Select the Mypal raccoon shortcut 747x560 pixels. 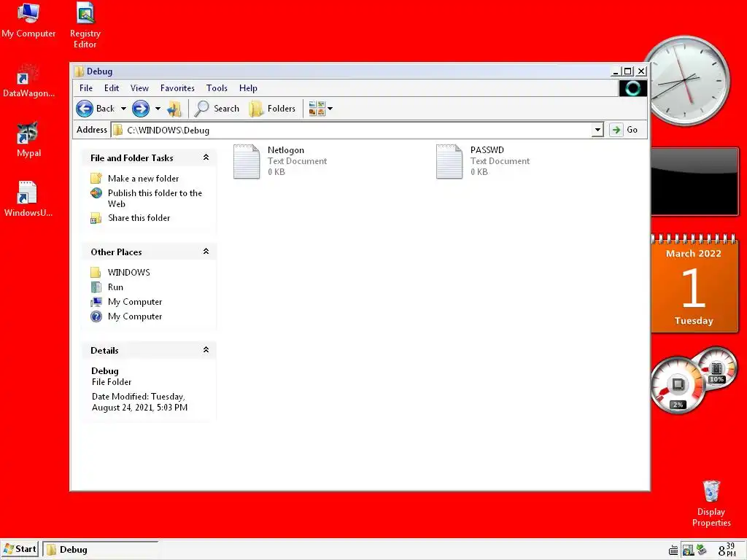28,139
